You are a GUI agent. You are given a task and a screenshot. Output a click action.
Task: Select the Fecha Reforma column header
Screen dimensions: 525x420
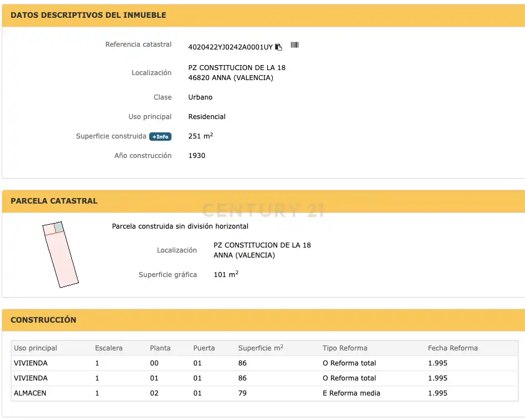[453, 348]
